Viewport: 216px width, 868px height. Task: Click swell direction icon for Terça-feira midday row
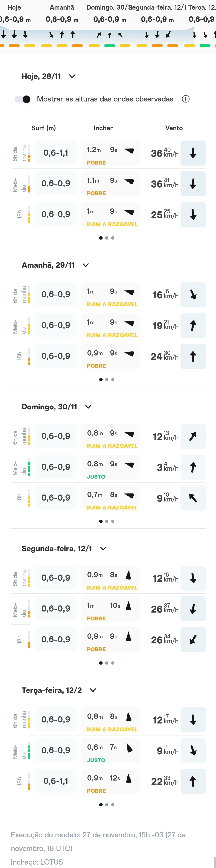click(129, 748)
